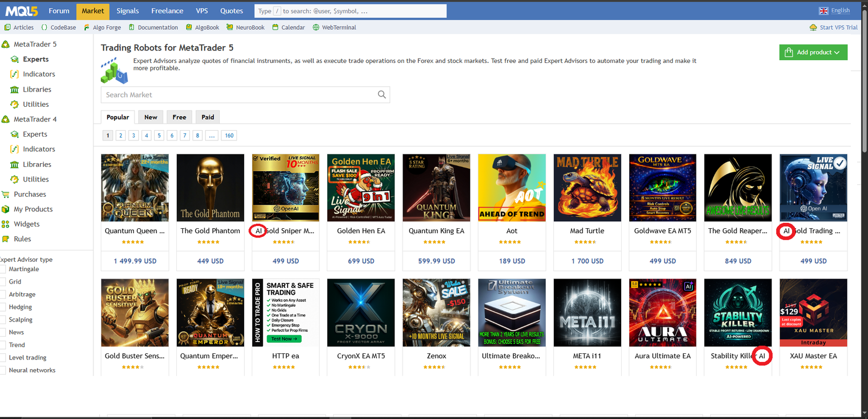Image resolution: width=868 pixels, height=419 pixels.
Task: Open the Mad Turtle product thumbnail
Action: click(587, 188)
